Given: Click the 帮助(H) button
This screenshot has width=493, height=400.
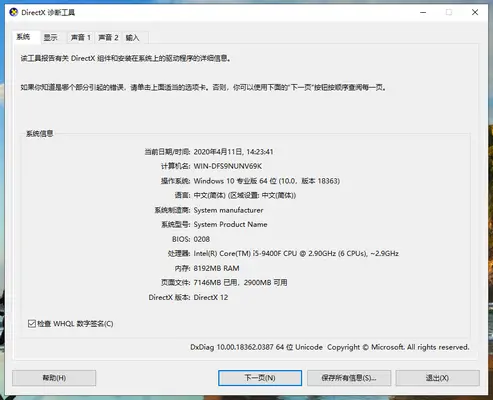Looking at the screenshot, I should (x=54, y=378).
